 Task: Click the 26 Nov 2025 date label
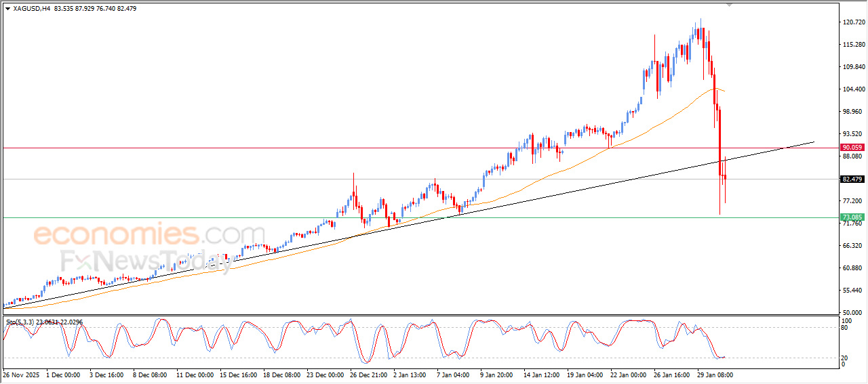click(x=22, y=375)
